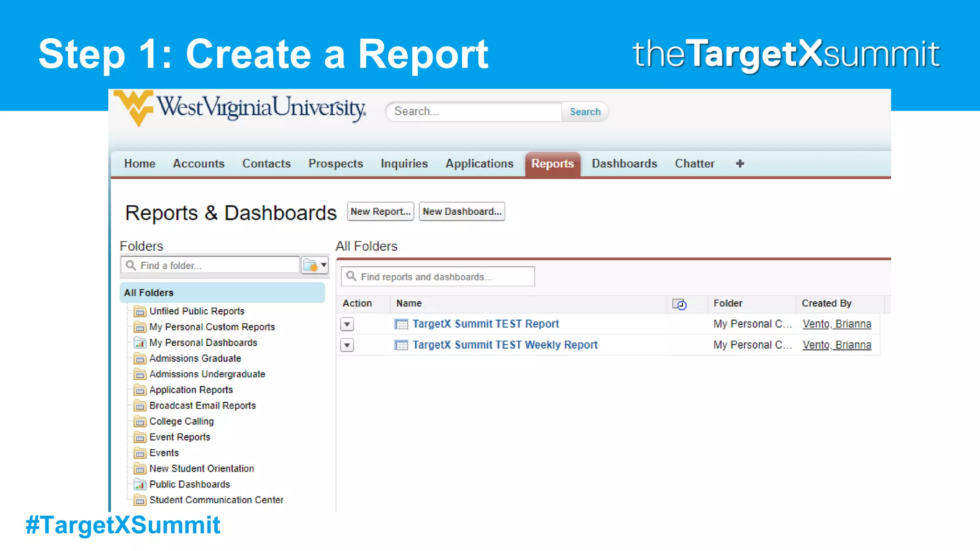Focus the Find reports and dashboards field
This screenshot has height=551, width=980.
438,276
